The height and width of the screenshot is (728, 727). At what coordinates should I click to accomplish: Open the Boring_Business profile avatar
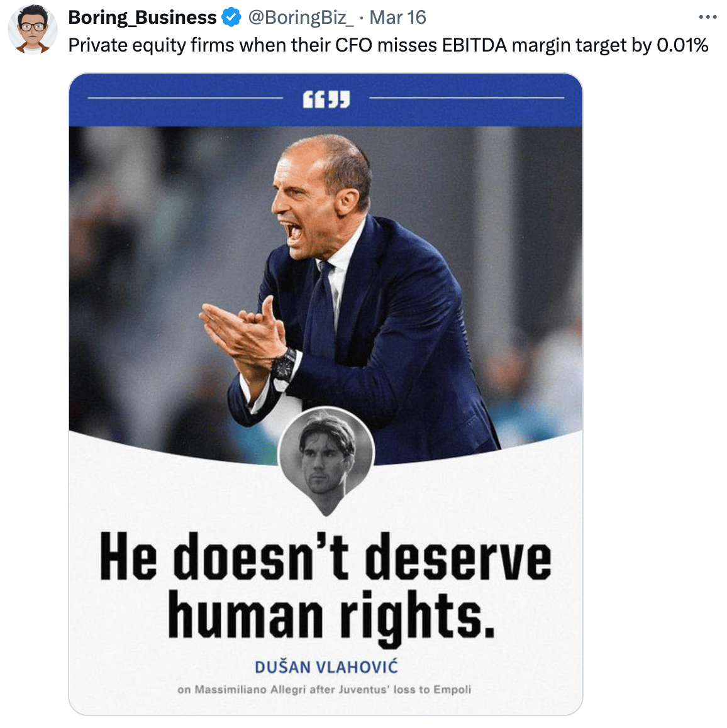(33, 30)
